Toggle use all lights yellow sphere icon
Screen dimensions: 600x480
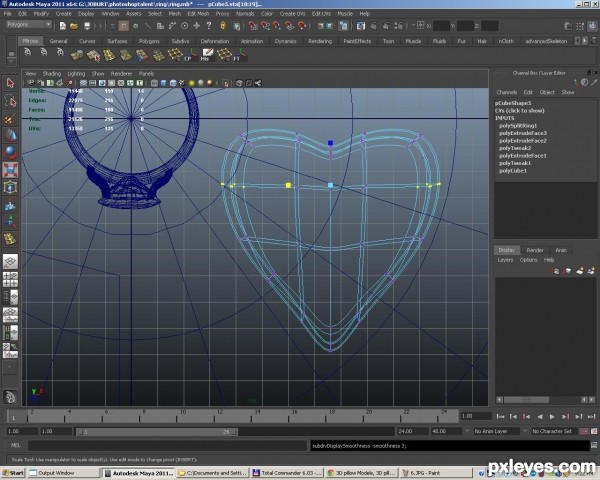191,83
